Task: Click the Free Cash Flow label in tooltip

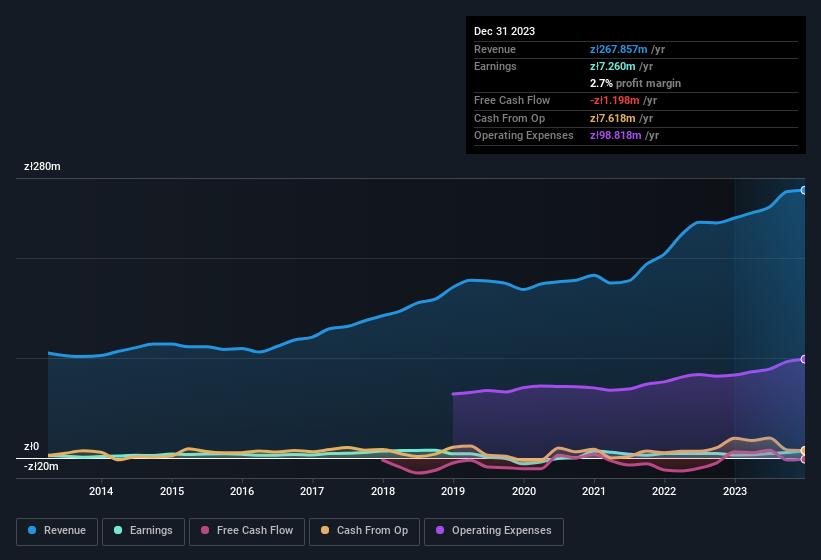Action: [x=512, y=100]
